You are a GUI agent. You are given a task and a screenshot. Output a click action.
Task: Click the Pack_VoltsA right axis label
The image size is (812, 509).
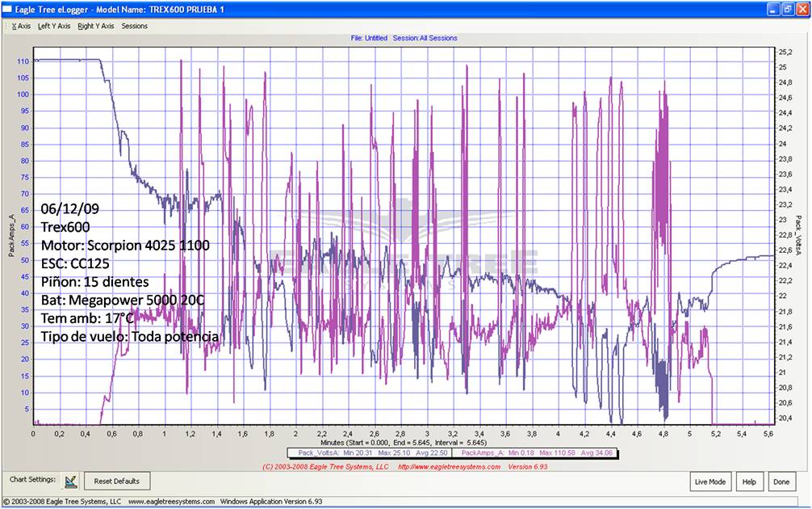798,235
